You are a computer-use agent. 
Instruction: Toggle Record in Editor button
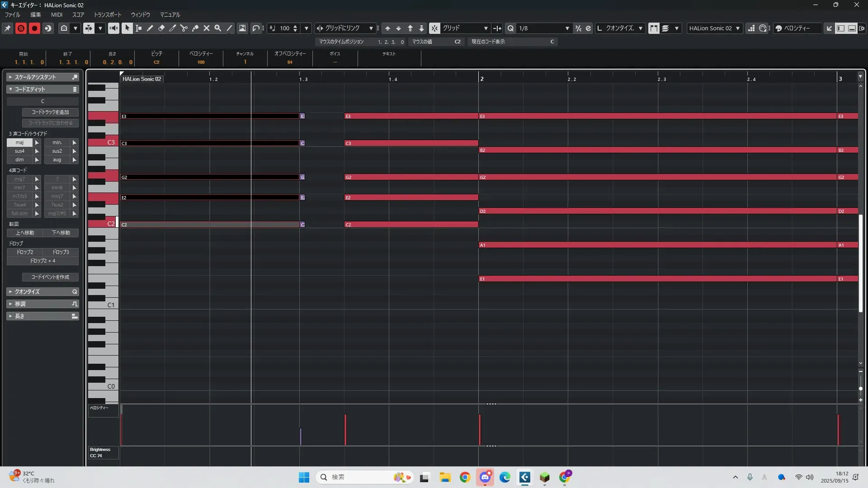[34, 28]
